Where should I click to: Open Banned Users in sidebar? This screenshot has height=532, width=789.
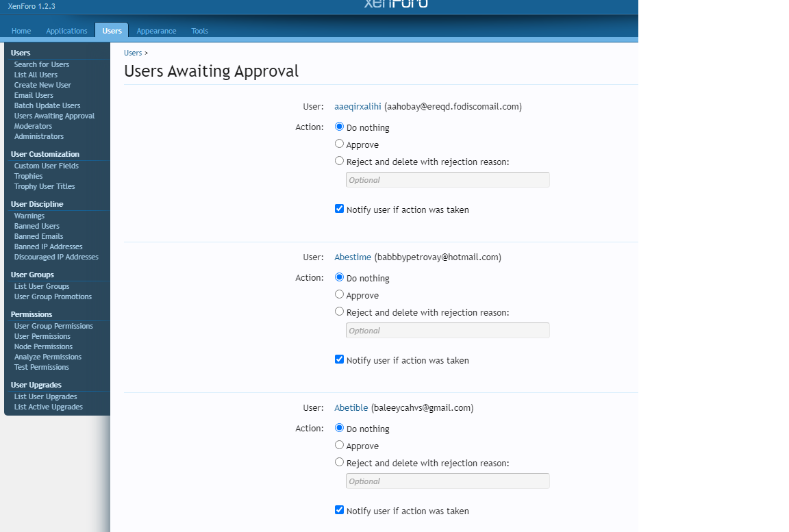37,226
